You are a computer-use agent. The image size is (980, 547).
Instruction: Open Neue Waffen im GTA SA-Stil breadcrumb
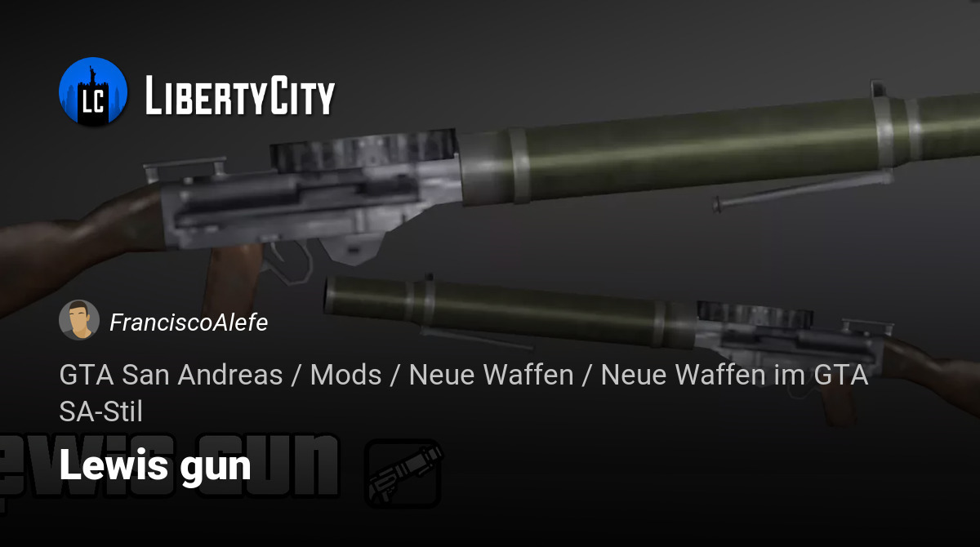(464, 393)
